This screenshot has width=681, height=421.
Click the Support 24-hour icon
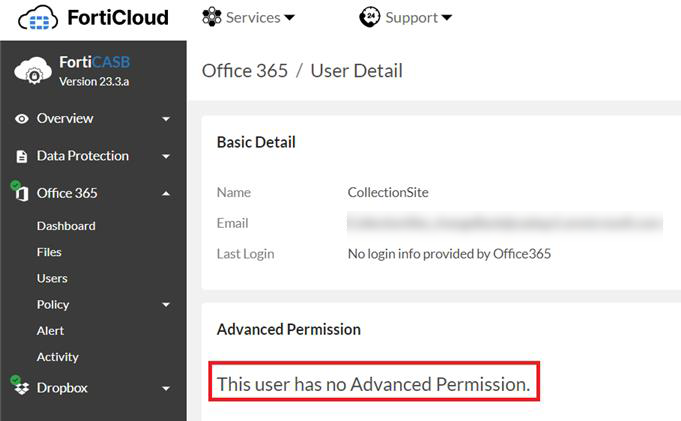368,17
